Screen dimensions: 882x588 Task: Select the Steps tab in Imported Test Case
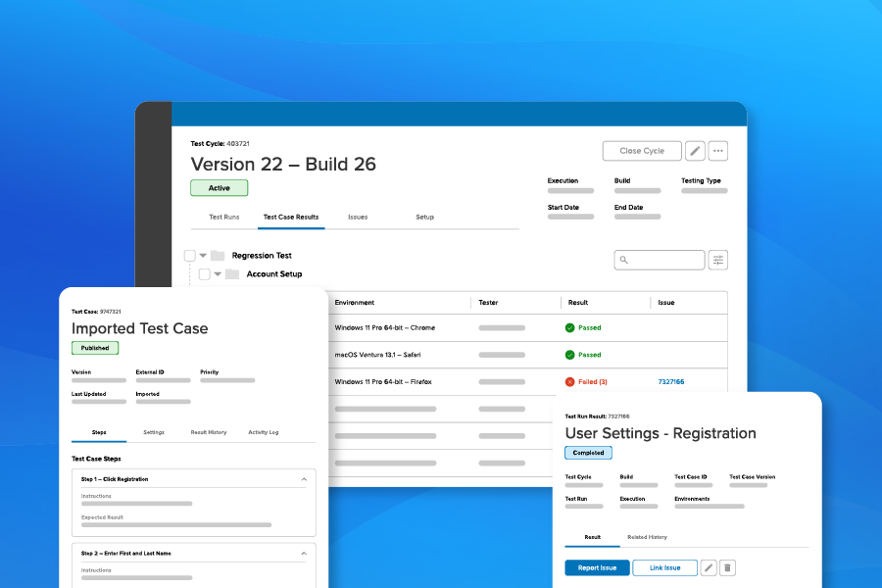coord(99,432)
